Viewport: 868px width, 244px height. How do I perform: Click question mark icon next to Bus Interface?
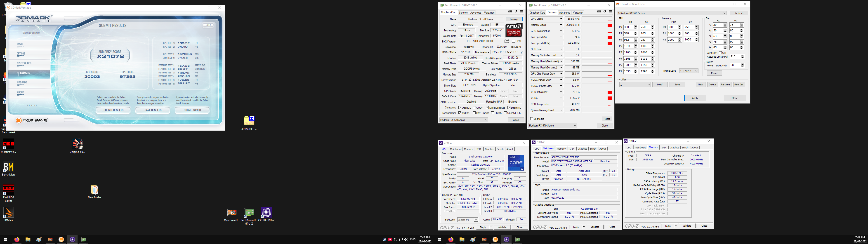pos(522,52)
